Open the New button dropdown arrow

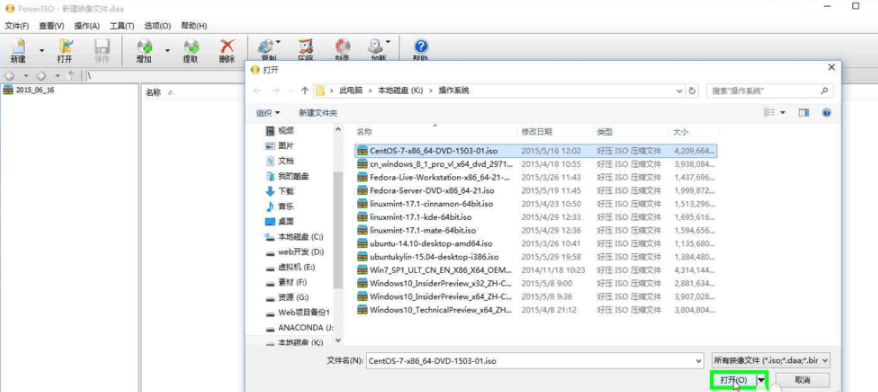click(41, 50)
